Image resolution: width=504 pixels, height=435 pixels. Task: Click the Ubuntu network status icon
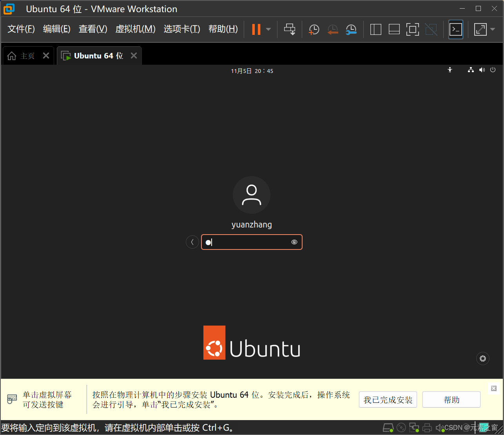click(471, 70)
